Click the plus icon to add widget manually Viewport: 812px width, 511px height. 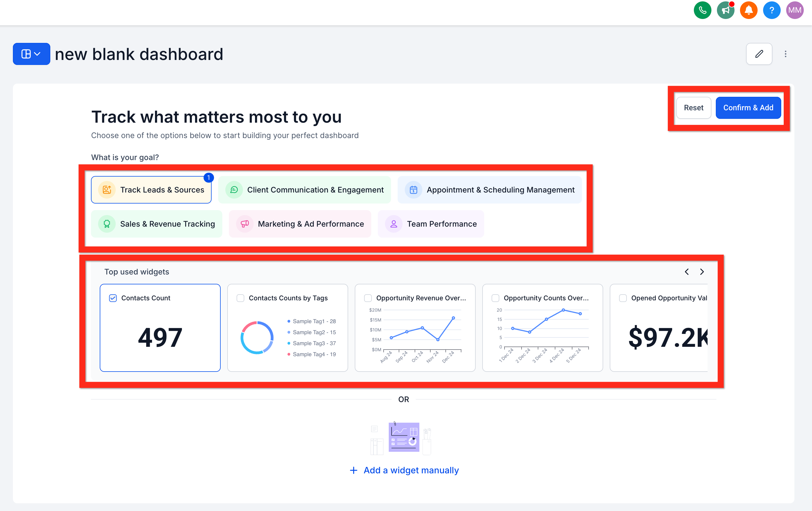(353, 470)
